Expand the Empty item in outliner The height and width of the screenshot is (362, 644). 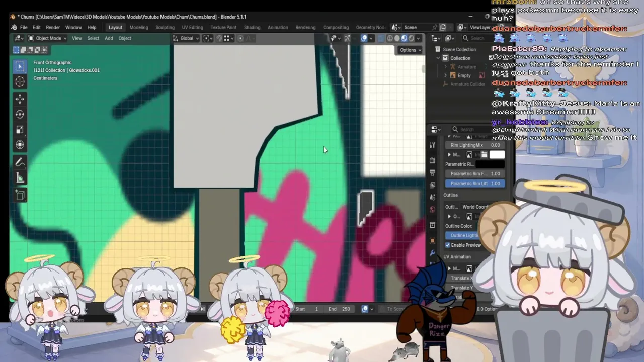(445, 76)
